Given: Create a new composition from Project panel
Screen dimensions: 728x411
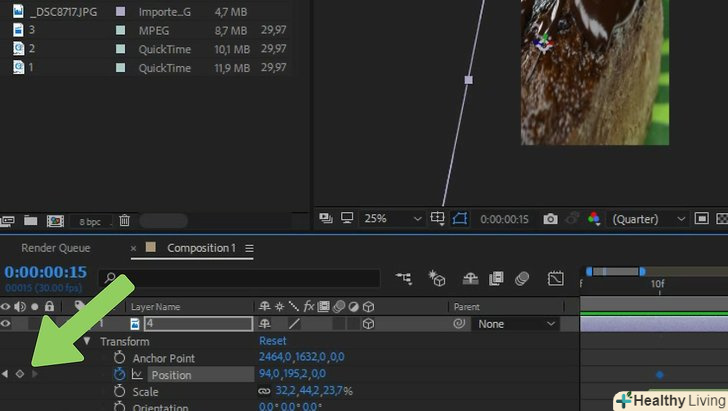Looking at the screenshot, I should click(56, 221).
